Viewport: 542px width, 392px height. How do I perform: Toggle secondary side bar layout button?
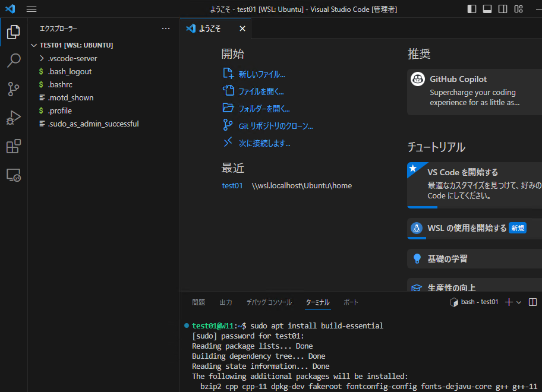pos(503,9)
